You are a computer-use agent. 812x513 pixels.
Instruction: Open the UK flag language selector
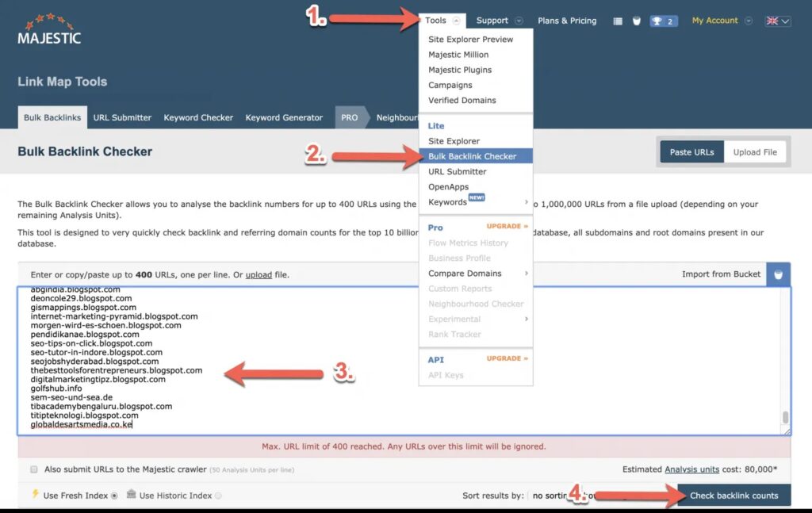(x=777, y=21)
